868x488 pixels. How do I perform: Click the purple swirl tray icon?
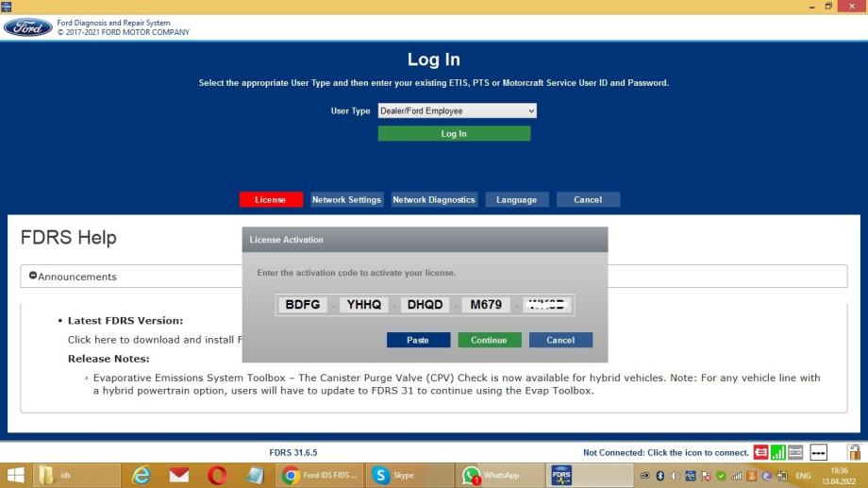coord(767,476)
